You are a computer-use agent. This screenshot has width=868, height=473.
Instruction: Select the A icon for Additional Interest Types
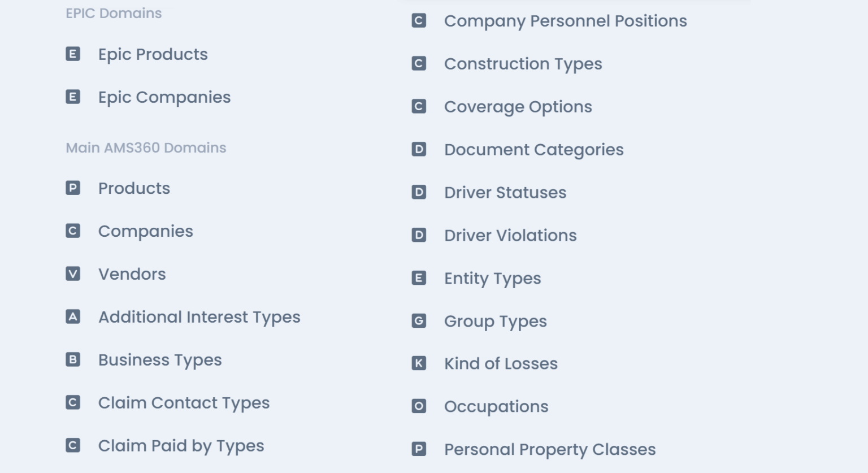(x=72, y=317)
